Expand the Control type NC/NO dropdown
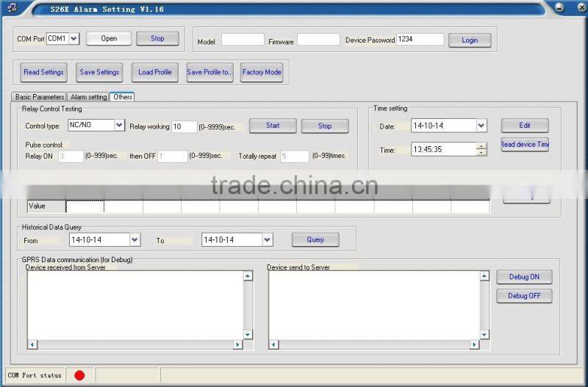The image size is (588, 387). pos(119,125)
